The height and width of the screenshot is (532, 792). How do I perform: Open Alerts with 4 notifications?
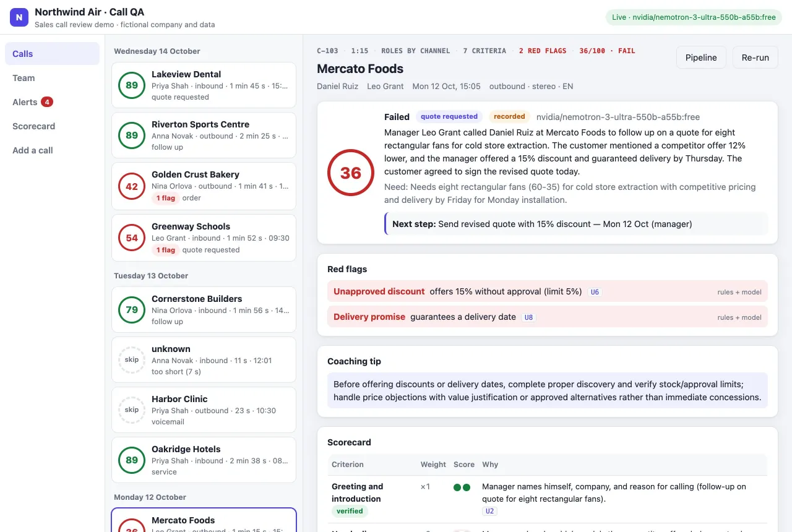click(52, 102)
